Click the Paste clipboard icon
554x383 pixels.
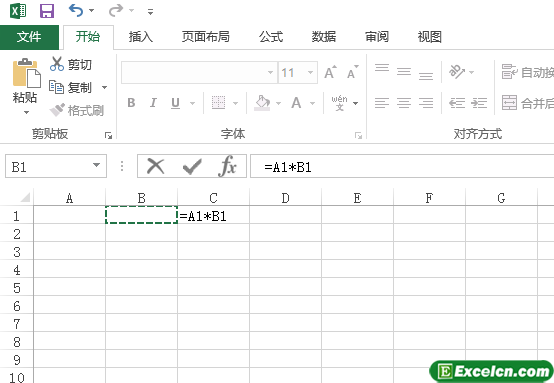(26, 73)
